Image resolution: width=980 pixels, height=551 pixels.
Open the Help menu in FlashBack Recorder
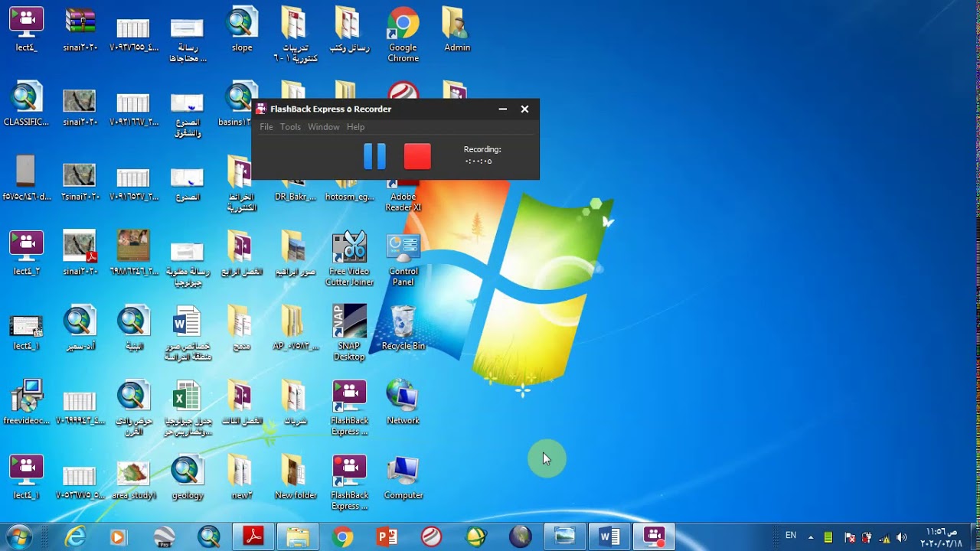tap(355, 127)
